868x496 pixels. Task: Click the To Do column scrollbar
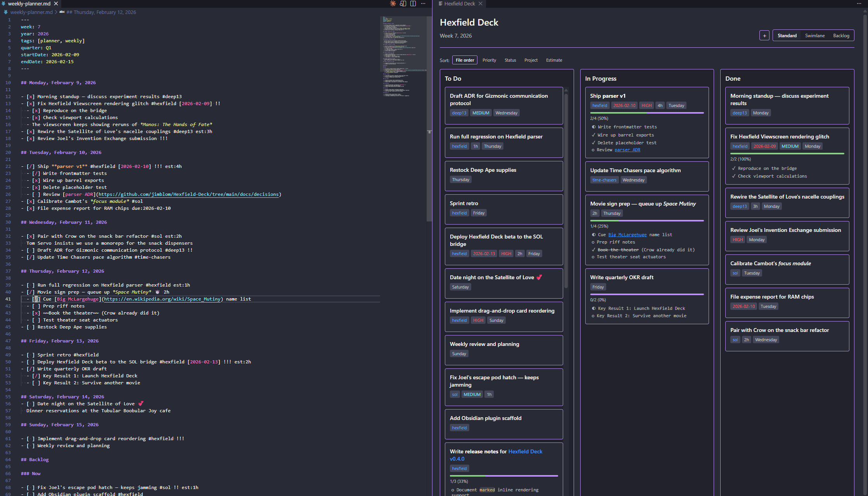(x=566, y=190)
